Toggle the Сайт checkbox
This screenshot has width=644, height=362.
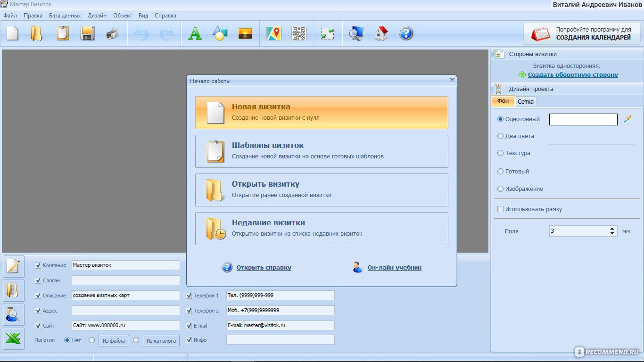(x=38, y=326)
